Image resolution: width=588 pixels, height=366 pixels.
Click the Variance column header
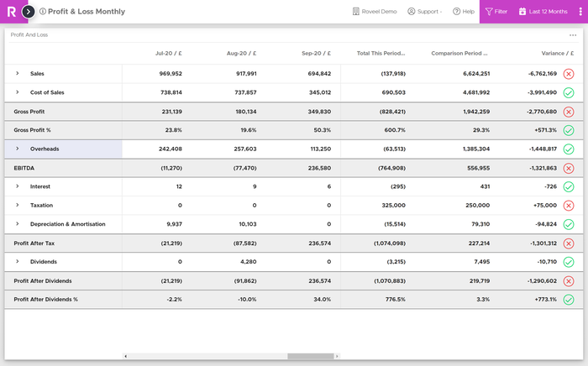[x=559, y=53]
